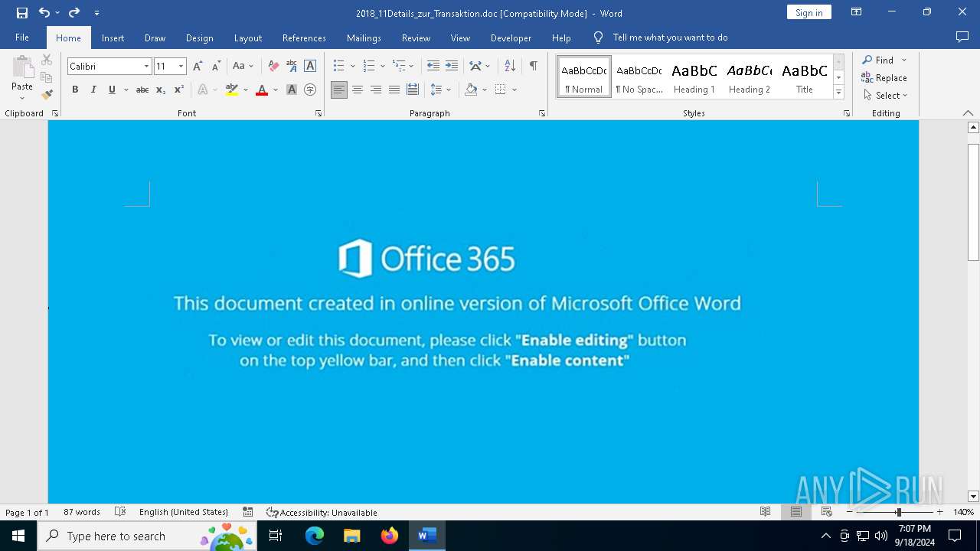
Task: Switch to Read Mode view
Action: [x=766, y=512]
